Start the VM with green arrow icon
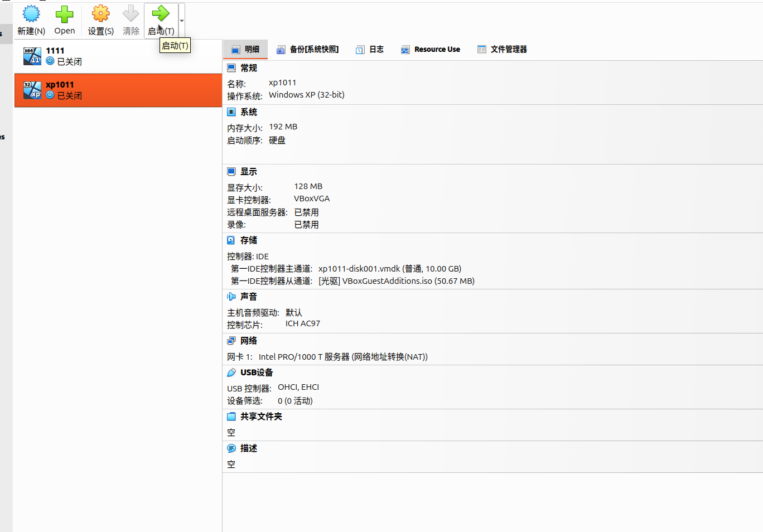The image size is (763, 532). 161,13
